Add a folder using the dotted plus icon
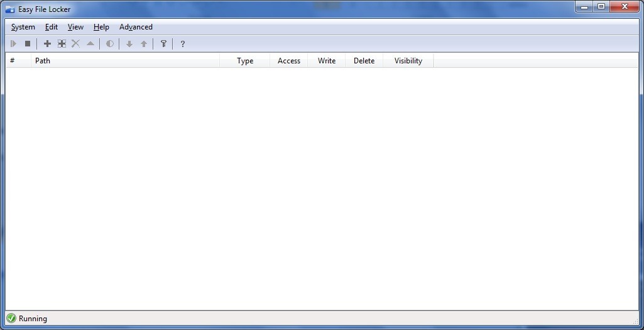The image size is (644, 330). 62,43
